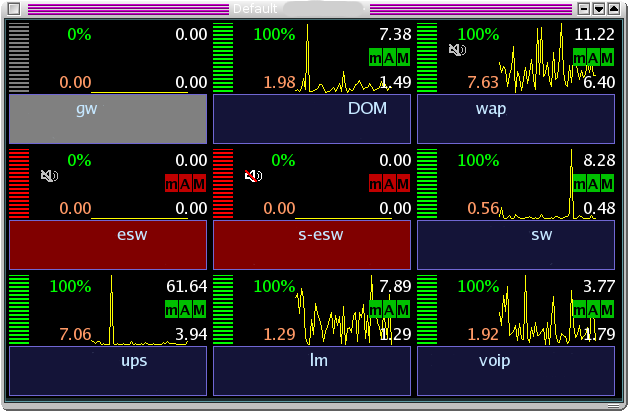This screenshot has height=411, width=628.
Task: Click the 'A' indicator for lm
Action: (389, 310)
